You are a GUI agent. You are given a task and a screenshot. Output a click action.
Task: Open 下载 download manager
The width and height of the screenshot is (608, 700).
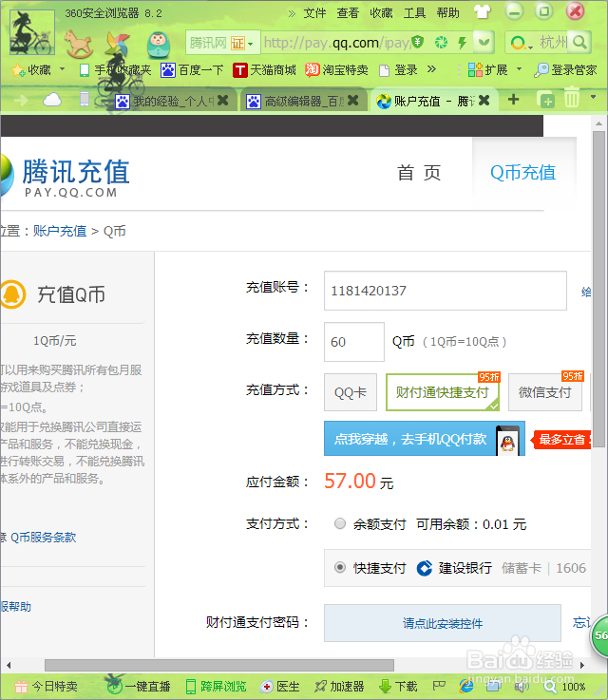pyautogui.click(x=398, y=686)
